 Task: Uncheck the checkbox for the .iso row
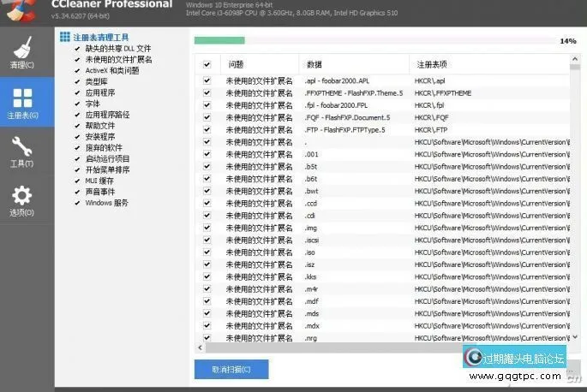click(x=207, y=252)
